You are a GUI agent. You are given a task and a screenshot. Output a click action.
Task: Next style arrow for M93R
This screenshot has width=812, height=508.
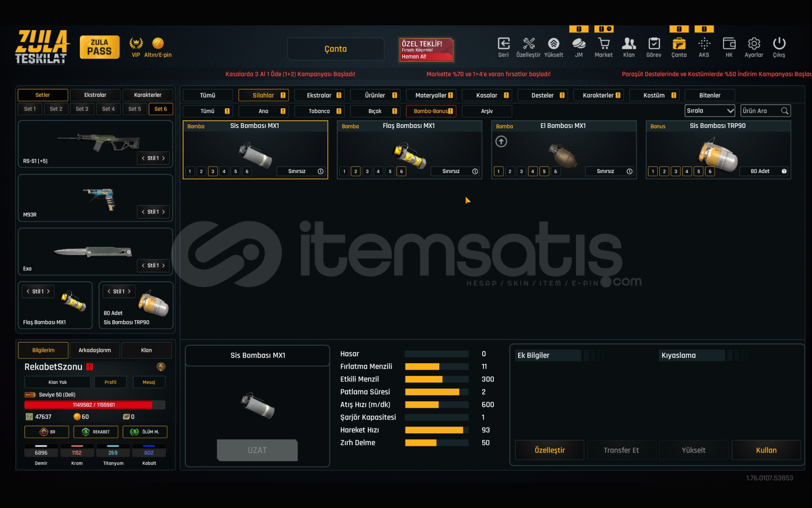164,212
